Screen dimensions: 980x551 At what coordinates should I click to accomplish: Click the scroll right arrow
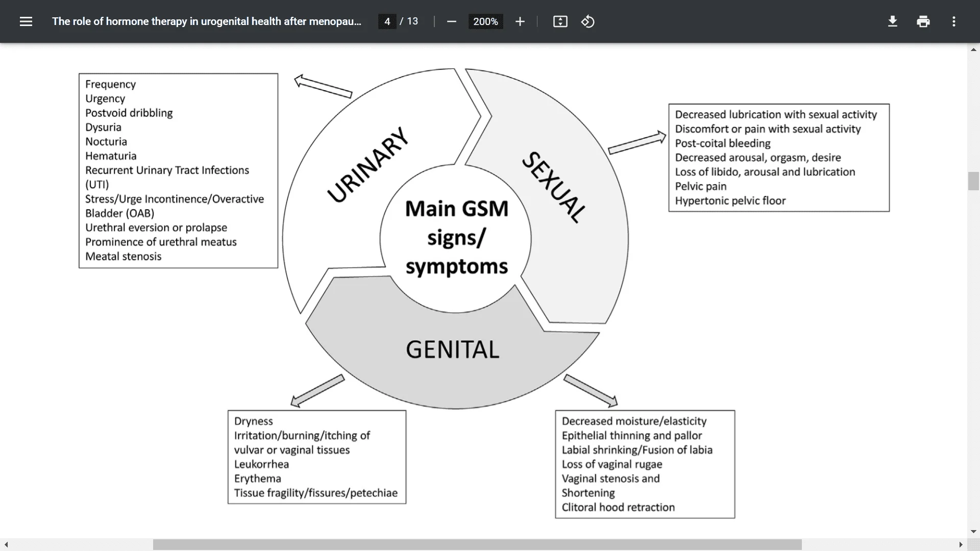[x=961, y=545]
